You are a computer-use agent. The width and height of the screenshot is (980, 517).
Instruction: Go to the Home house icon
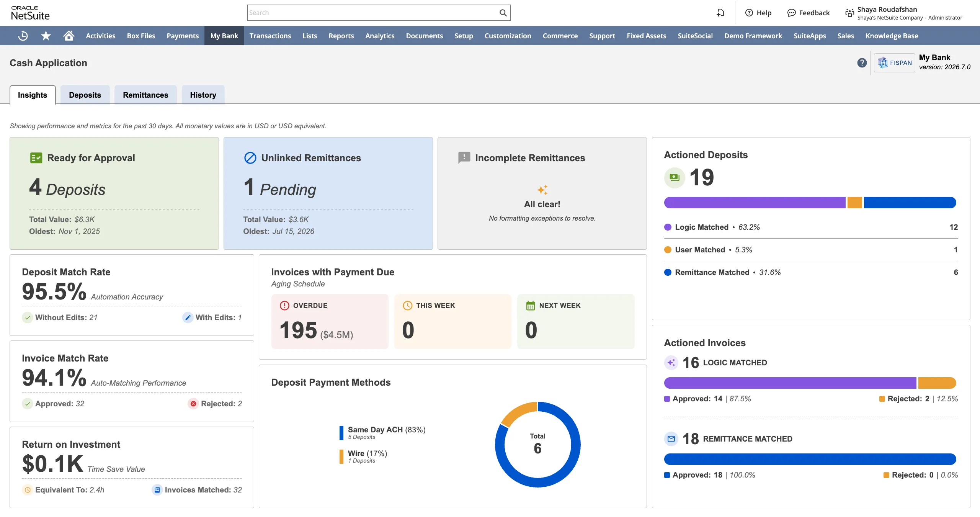(x=69, y=36)
